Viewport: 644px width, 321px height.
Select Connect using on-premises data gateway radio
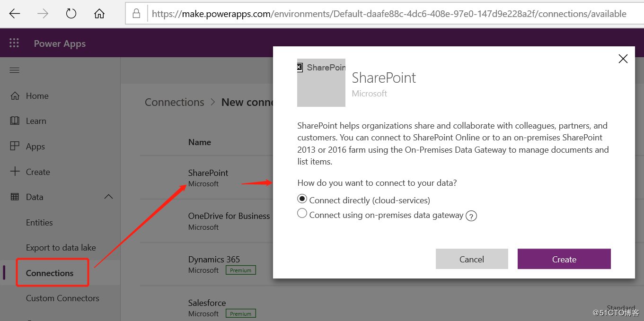click(302, 214)
